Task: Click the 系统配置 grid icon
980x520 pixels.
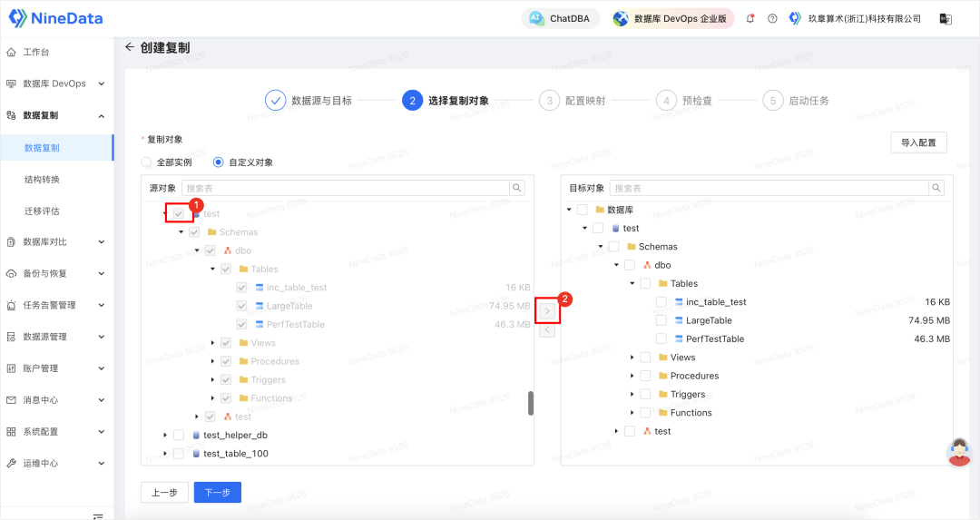Action: click(11, 431)
